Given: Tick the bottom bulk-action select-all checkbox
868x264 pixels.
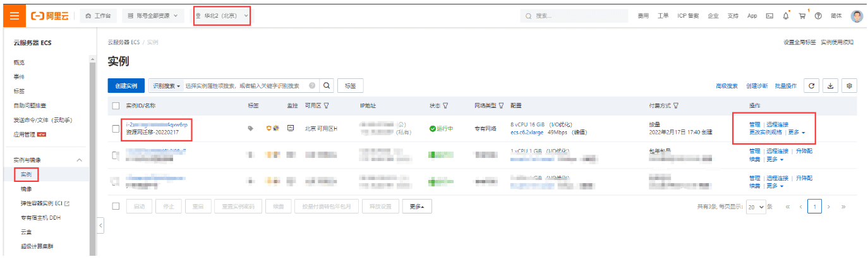Looking at the screenshot, I should (x=116, y=207).
